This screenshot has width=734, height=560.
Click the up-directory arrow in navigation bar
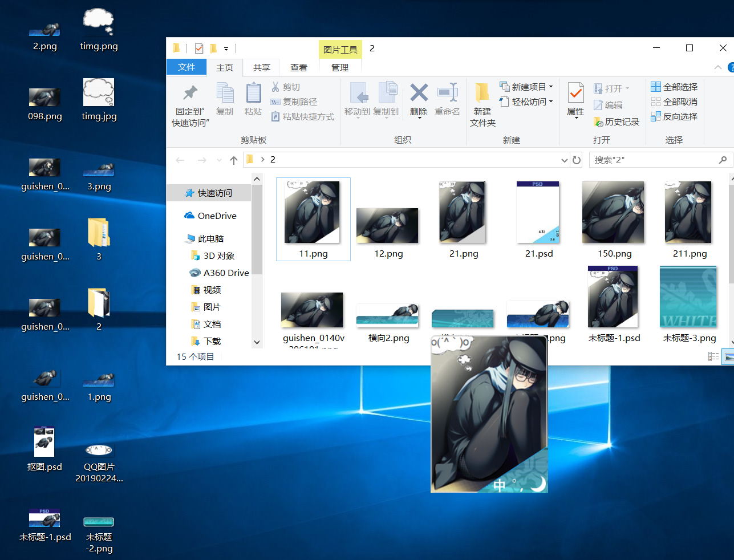pyautogui.click(x=234, y=160)
